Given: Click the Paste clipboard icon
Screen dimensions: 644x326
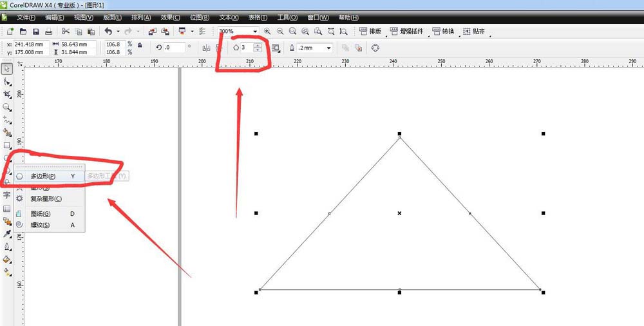Looking at the screenshot, I should 91,31.
